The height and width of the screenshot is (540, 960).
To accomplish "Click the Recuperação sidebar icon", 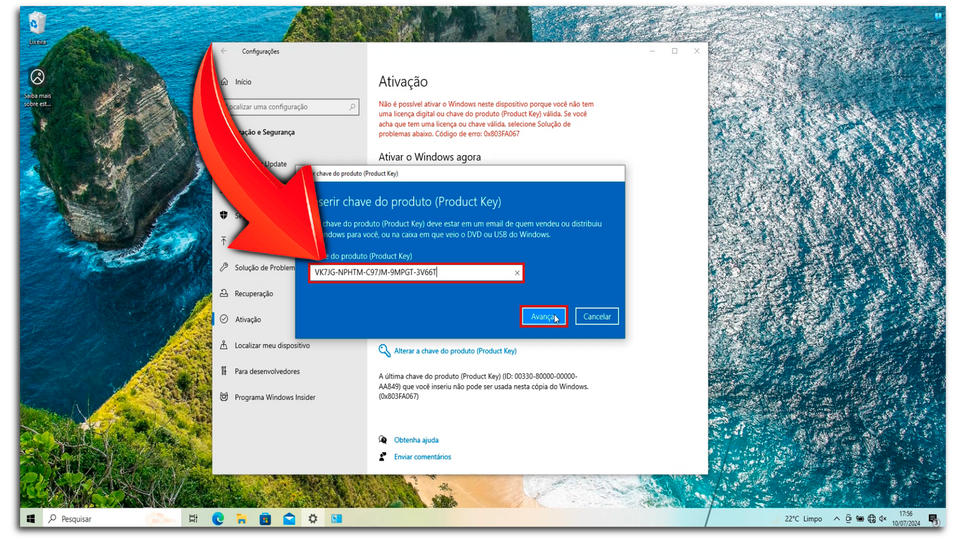I will [x=224, y=293].
